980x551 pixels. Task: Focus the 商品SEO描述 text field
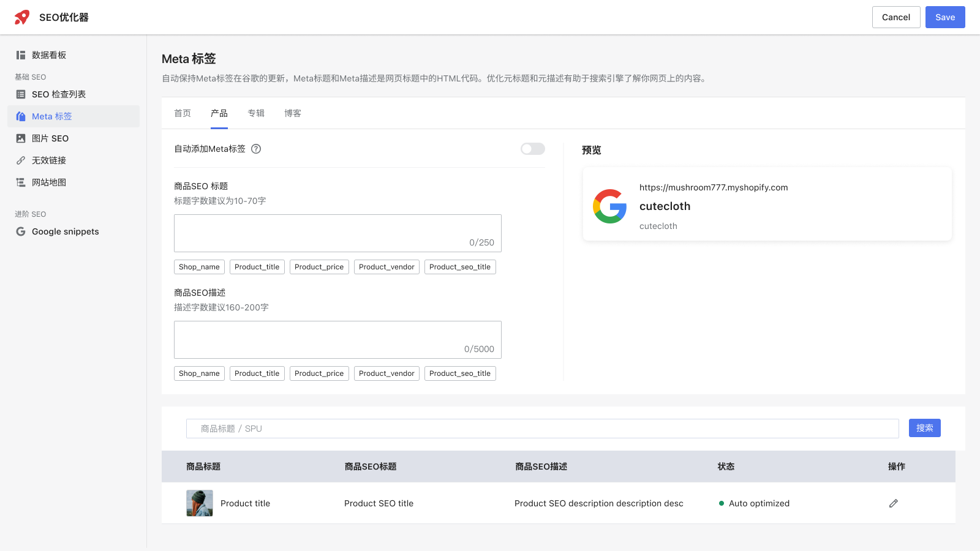click(x=337, y=340)
